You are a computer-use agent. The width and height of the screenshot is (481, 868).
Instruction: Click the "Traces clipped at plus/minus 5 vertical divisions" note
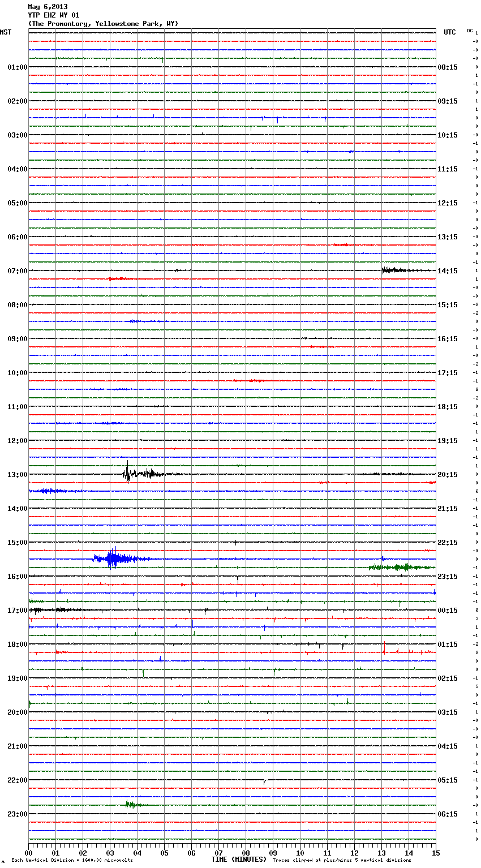342,861
